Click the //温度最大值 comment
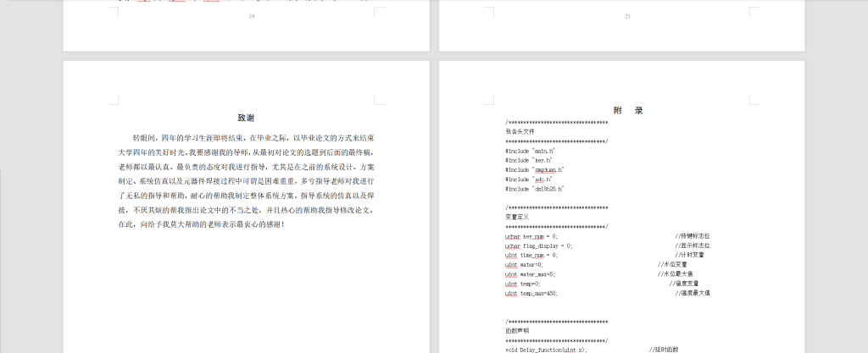 [x=693, y=294]
